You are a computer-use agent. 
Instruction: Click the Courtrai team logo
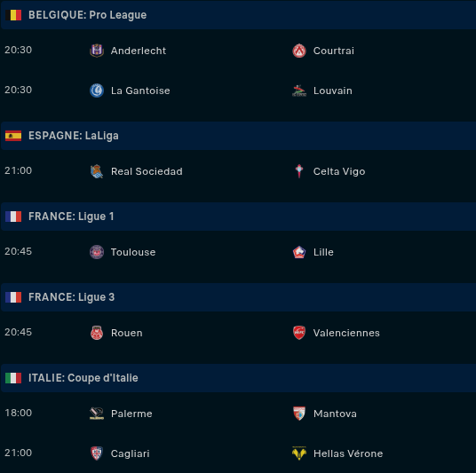(x=299, y=51)
